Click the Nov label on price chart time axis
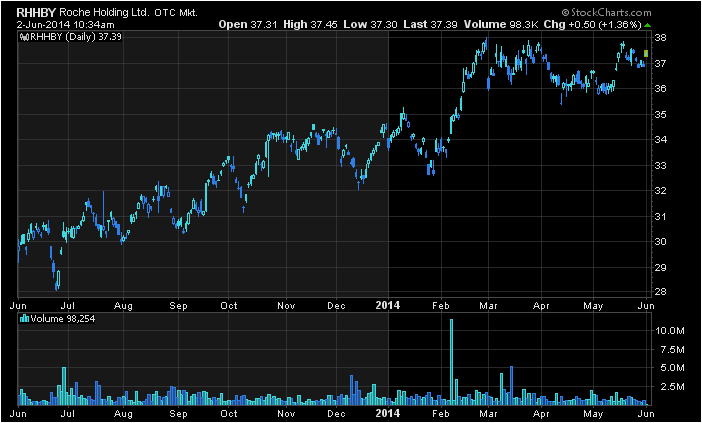Screen dimensions: 702x423 coord(286,306)
